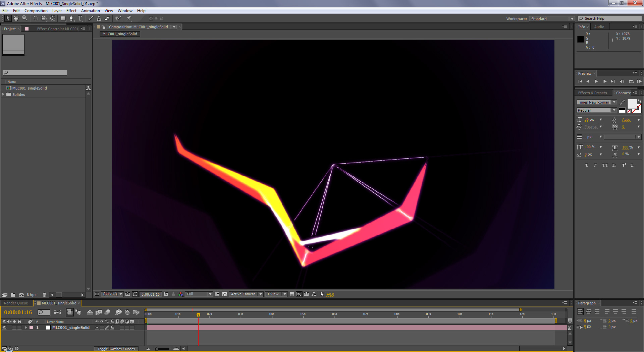This screenshot has width=644, height=352.
Task: Select the Zoom magnifier tool
Action: 24,18
